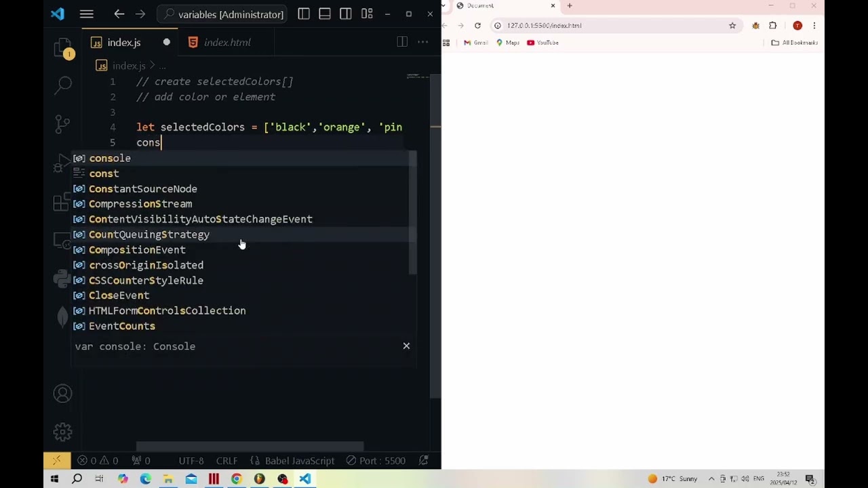Select 'console' autocomplete suggestion

pyautogui.click(x=244, y=159)
